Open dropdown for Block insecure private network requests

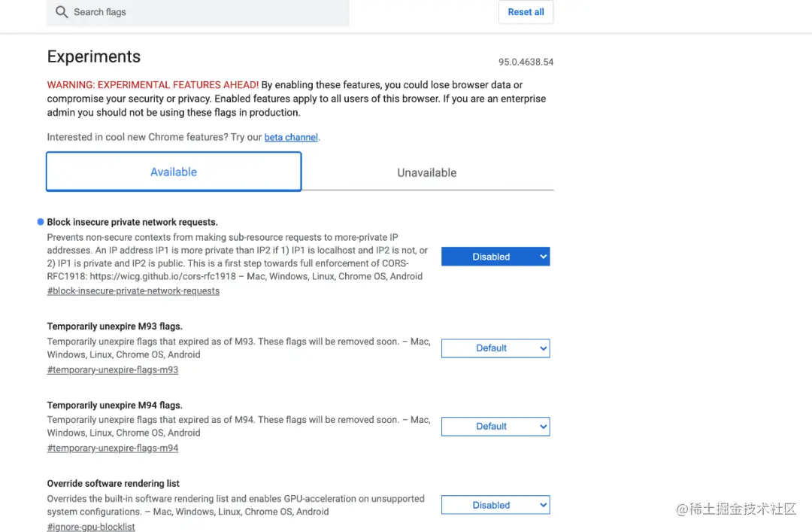495,257
